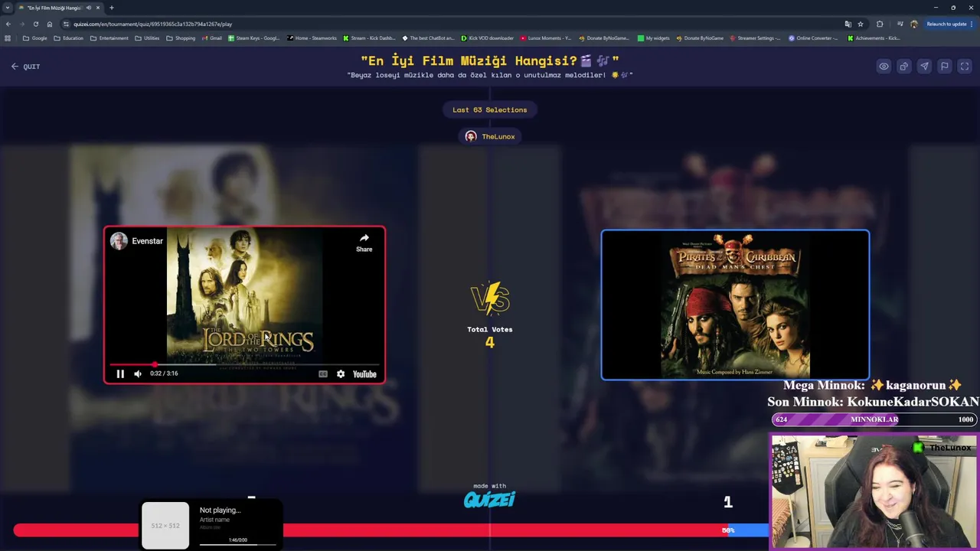Viewport: 980px width, 551px height.
Task: Open the Chrome profile avatar
Action: click(x=914, y=24)
